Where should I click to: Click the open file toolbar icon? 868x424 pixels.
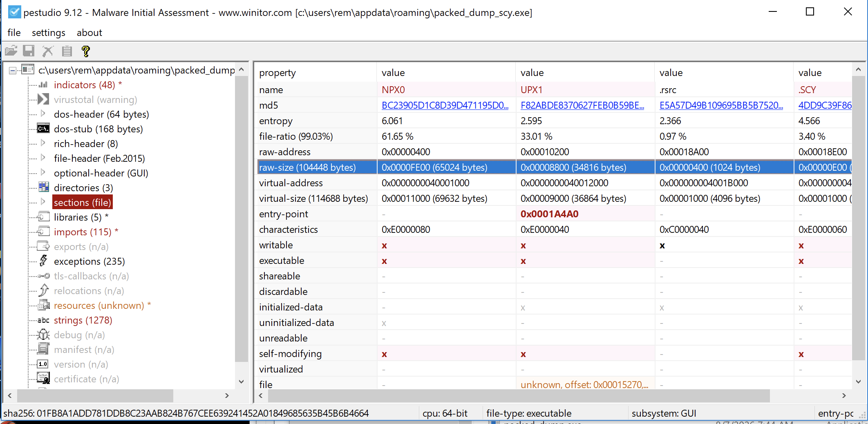pyautogui.click(x=11, y=51)
